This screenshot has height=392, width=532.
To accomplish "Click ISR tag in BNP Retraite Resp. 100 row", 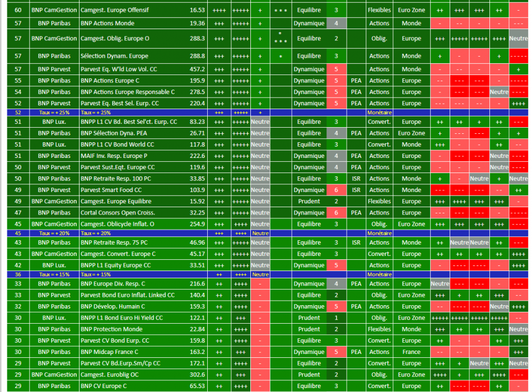I will click(x=356, y=179).
